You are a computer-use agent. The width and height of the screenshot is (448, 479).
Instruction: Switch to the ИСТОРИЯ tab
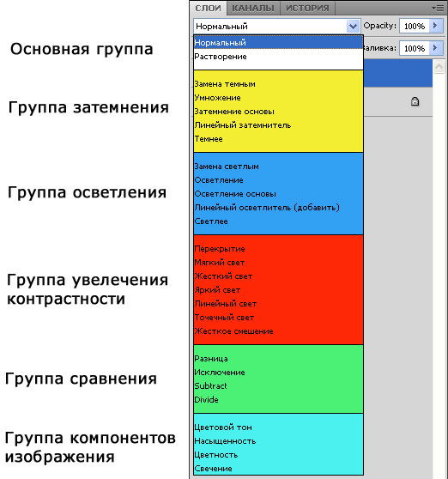click(x=307, y=9)
